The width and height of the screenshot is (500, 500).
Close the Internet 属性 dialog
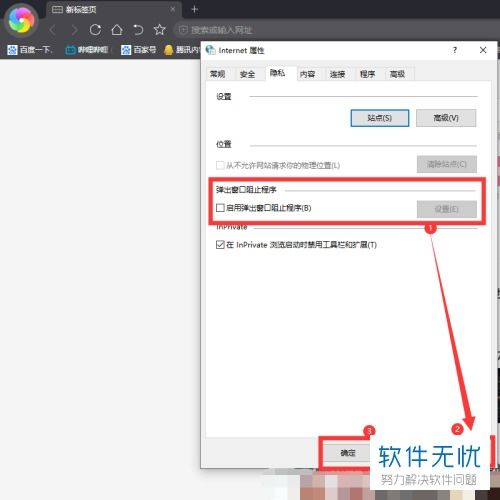[x=483, y=50]
